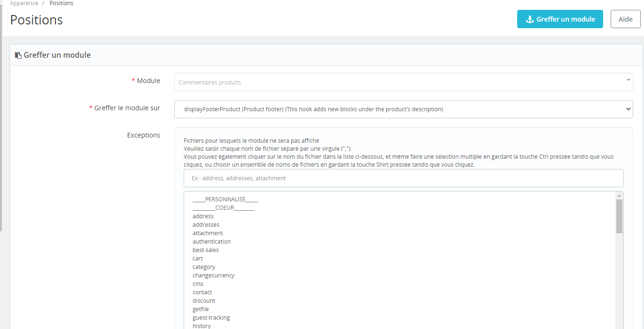
Task: Select cms in the exceptions list
Action: click(x=198, y=284)
